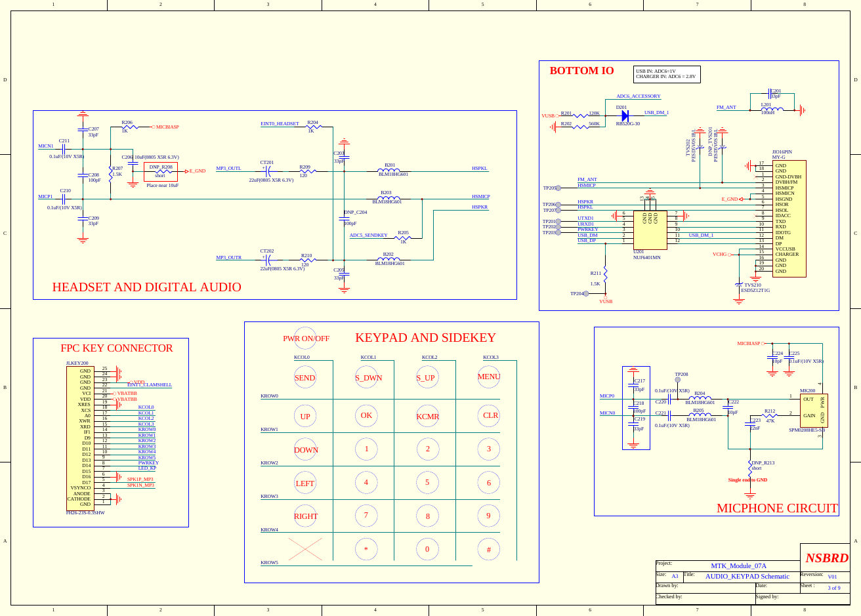The image size is (861, 616).
Task: Click the E_GND arrow near HSGND pin
Action: (742, 199)
